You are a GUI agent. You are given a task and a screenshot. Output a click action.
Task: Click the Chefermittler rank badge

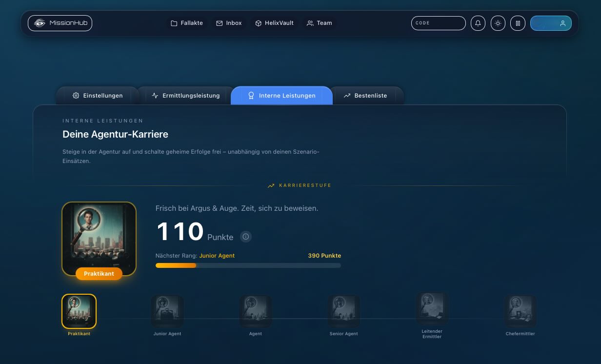point(520,311)
